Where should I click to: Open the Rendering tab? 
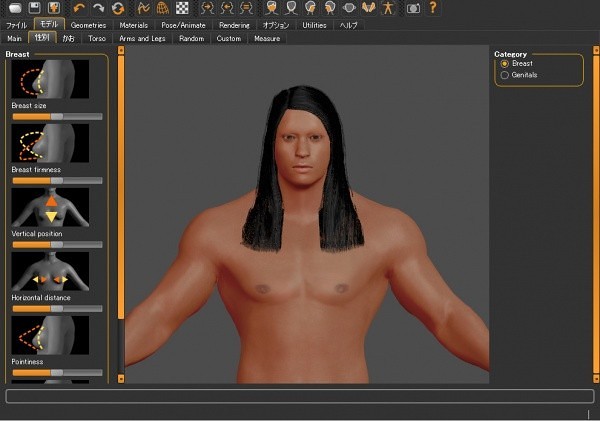click(234, 25)
